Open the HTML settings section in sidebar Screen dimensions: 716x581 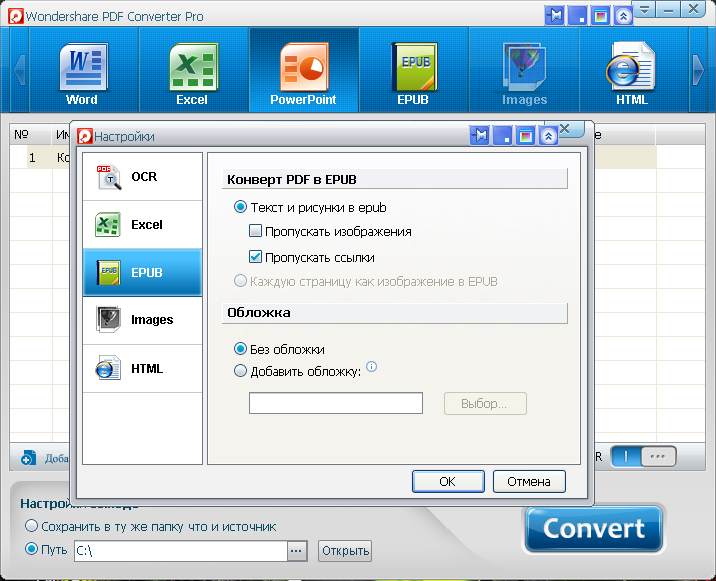142,369
